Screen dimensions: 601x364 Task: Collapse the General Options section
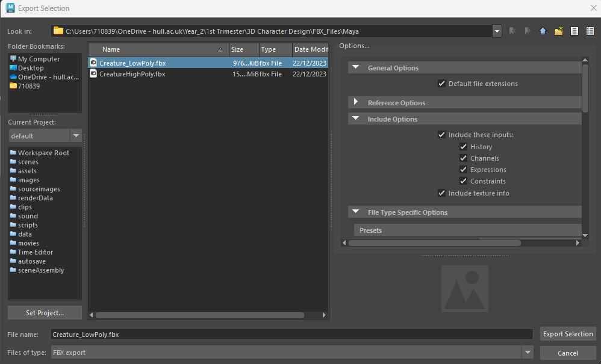(356, 68)
